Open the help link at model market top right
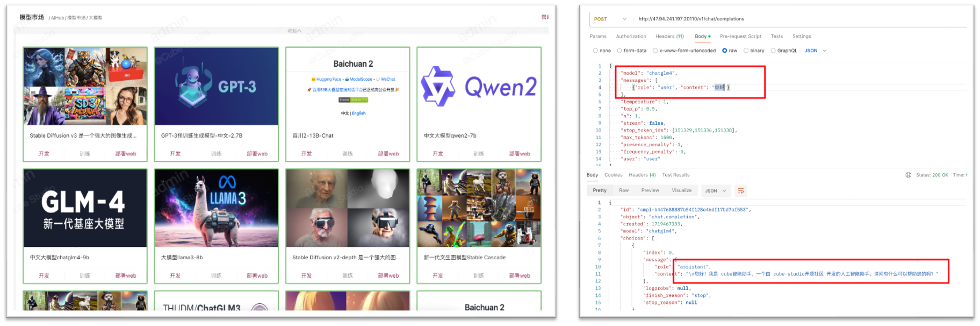 coord(545,17)
